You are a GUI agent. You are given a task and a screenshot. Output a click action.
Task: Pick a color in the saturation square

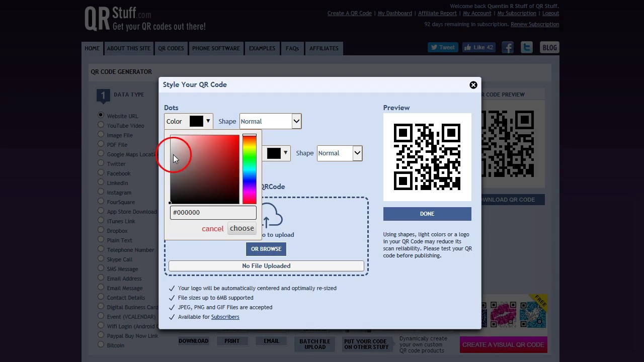[x=204, y=169]
